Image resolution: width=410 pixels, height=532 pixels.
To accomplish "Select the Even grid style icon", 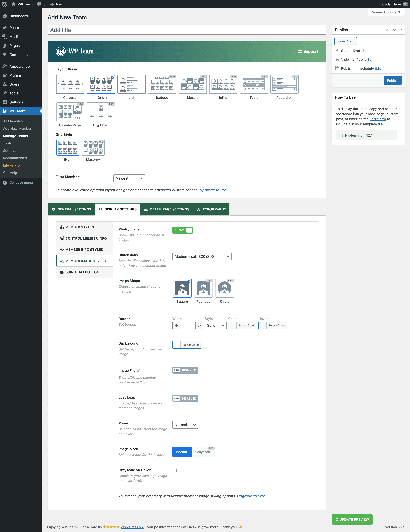I will pyautogui.click(x=67, y=148).
